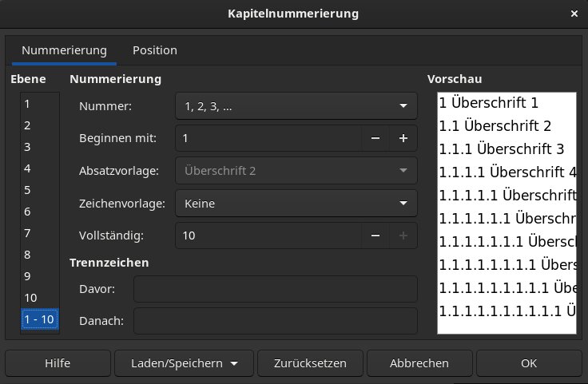Click the Danach separator input field

275,321
